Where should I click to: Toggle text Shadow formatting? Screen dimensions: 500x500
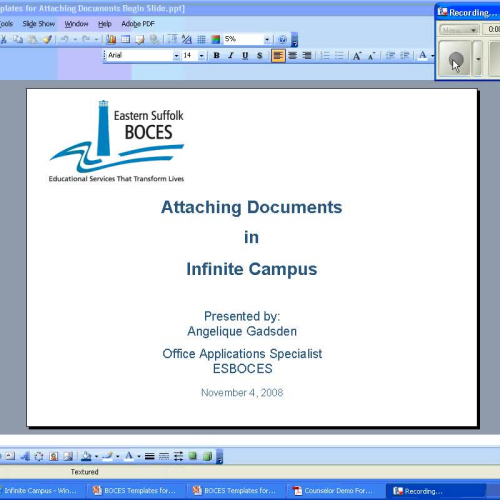(x=260, y=55)
